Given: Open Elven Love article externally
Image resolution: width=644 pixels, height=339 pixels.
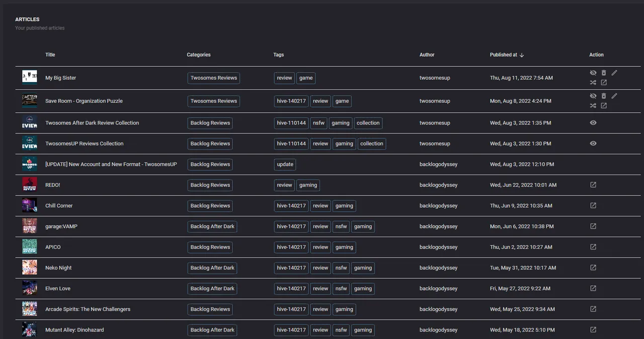Looking at the screenshot, I should [x=593, y=288].
